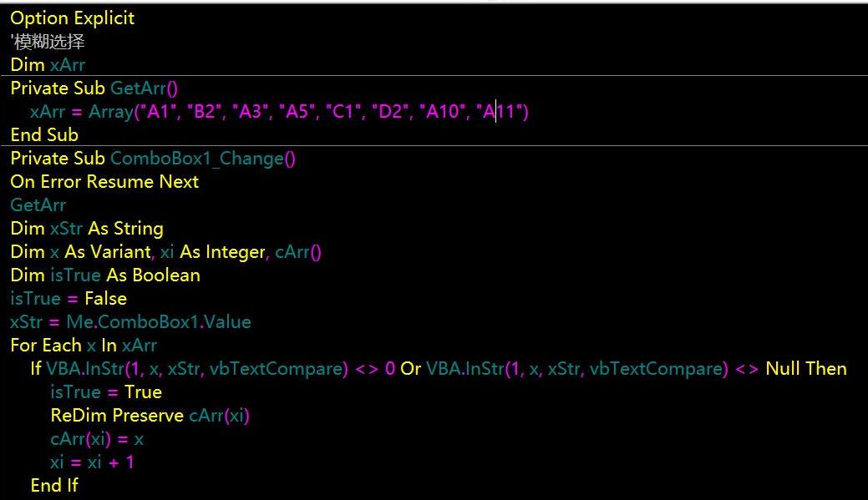Click the "For Each x In xArr" line
868x500 pixels.
(x=84, y=346)
